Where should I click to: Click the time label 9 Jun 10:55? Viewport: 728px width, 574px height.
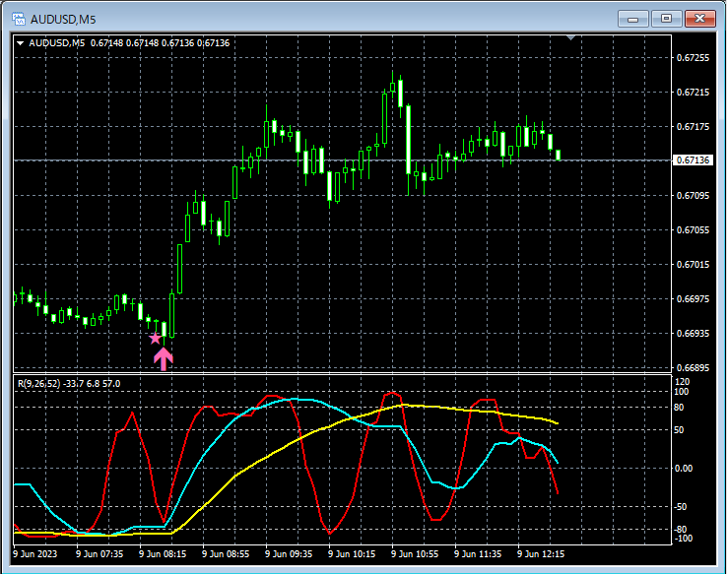(x=415, y=554)
